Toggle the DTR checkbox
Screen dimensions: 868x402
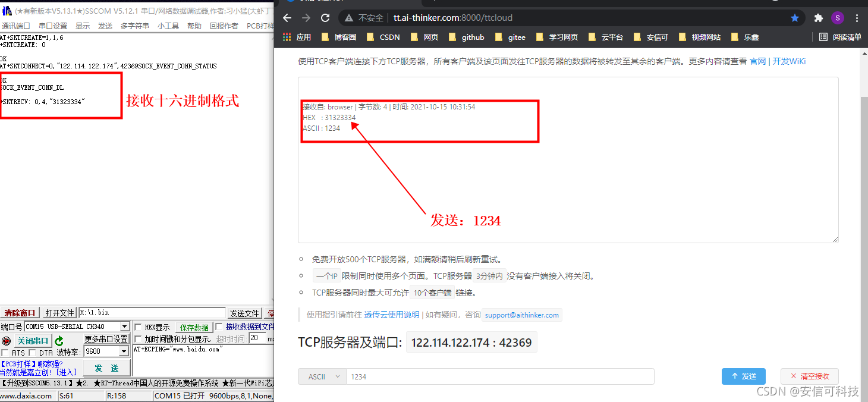coord(32,353)
